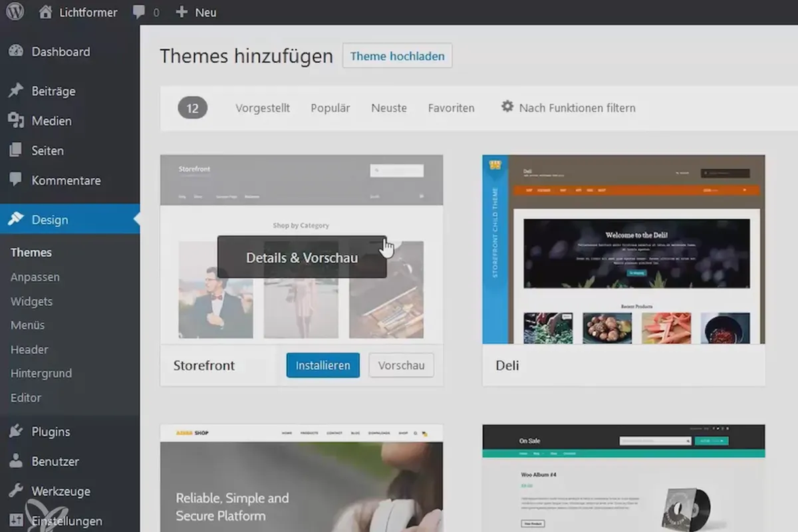Click the Theme hochladen button
The width and height of the screenshot is (798, 532).
398,56
